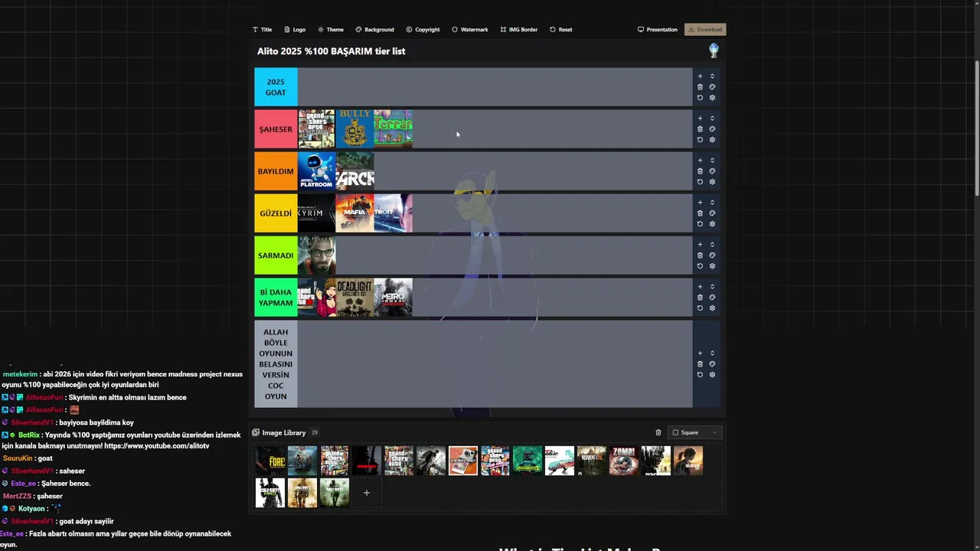980x551 pixels.
Task: Click the green SARMADI tier label
Action: click(276, 255)
